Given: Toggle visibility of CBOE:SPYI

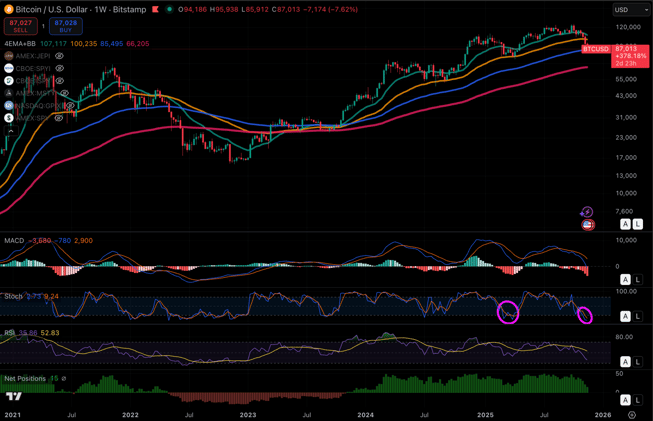Looking at the screenshot, I should pos(60,68).
